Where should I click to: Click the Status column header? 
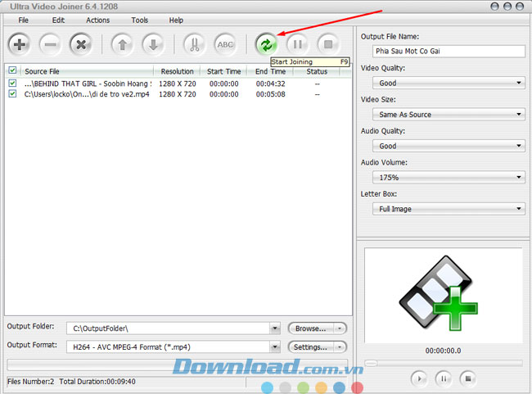317,71
